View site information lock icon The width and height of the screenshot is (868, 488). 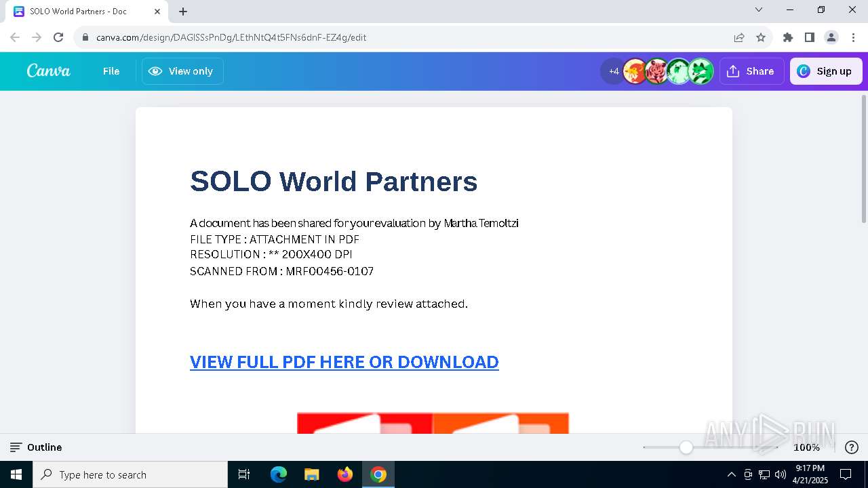click(85, 37)
